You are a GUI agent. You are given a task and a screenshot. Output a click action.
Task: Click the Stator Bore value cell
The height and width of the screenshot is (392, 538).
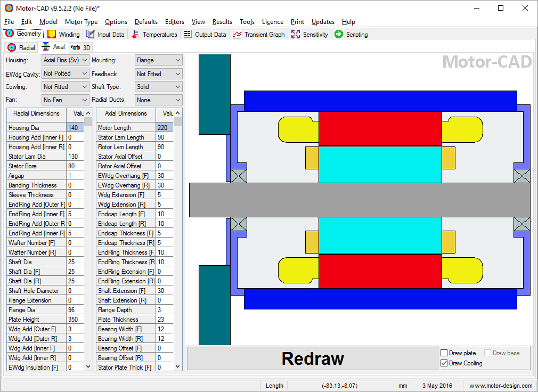pos(75,166)
